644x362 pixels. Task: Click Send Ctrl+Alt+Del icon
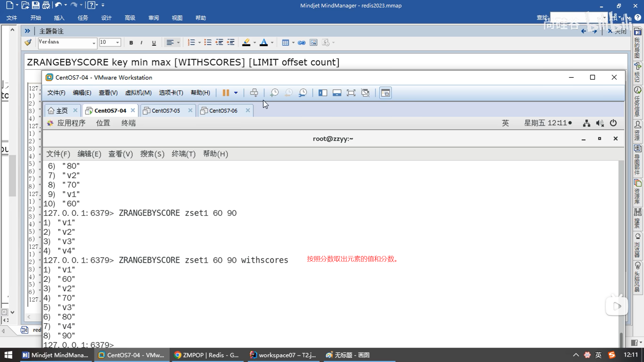pyautogui.click(x=254, y=93)
